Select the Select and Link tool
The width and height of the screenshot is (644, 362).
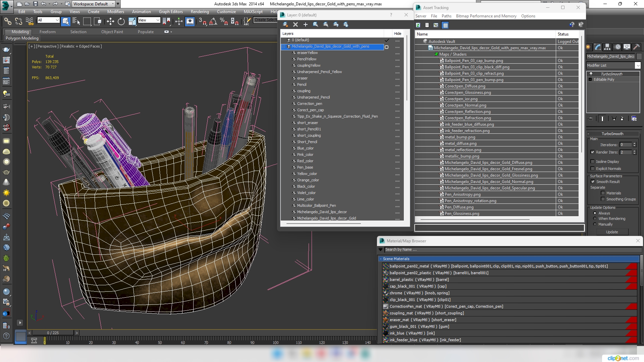click(x=7, y=21)
